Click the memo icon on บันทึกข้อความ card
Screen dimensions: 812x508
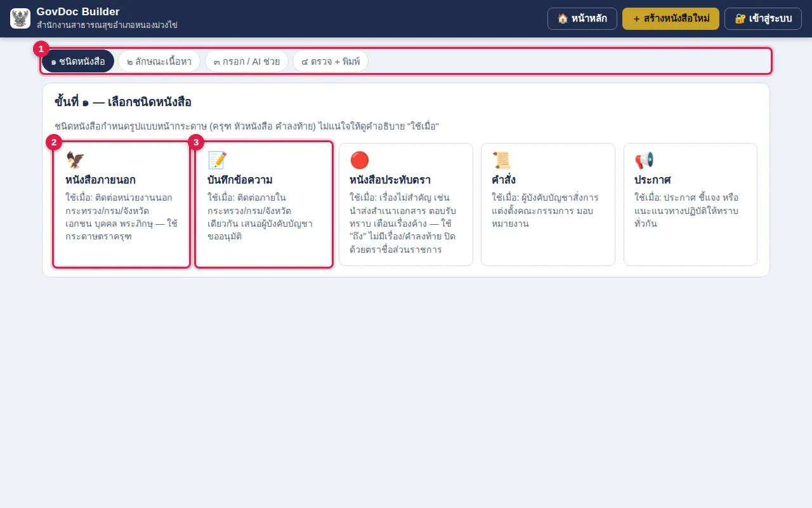tap(217, 160)
